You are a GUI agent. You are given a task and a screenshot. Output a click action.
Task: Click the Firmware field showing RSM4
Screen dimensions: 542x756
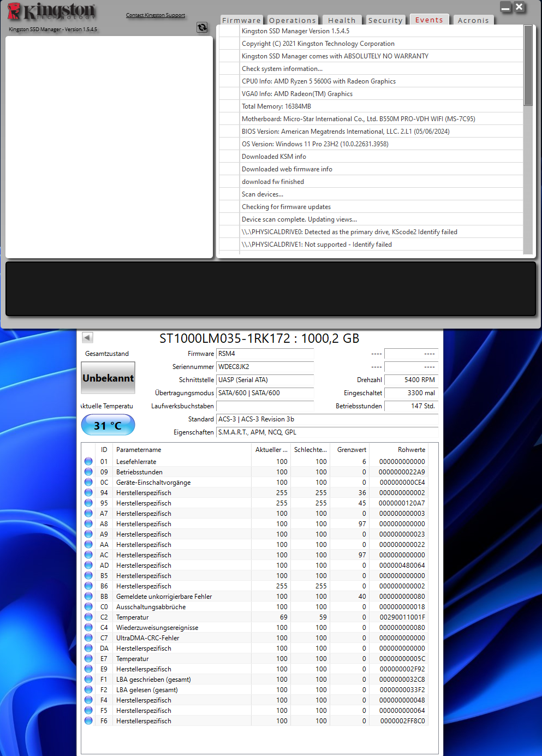(265, 354)
